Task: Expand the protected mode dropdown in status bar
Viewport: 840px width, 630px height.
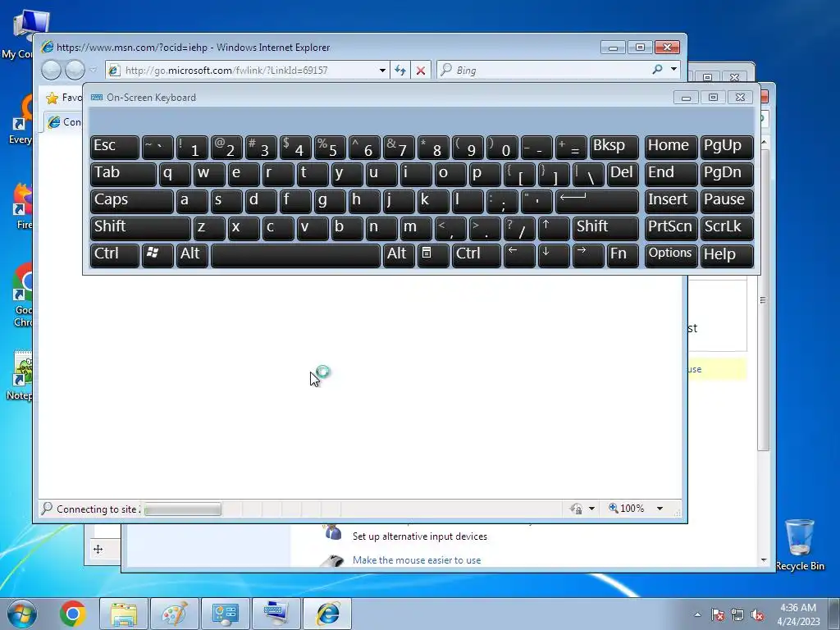Action: (x=591, y=509)
